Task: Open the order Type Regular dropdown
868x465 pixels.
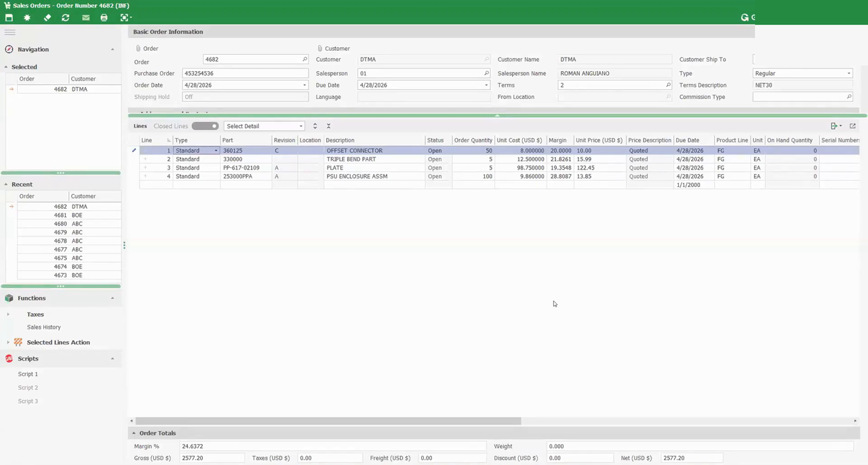Action: coord(848,73)
